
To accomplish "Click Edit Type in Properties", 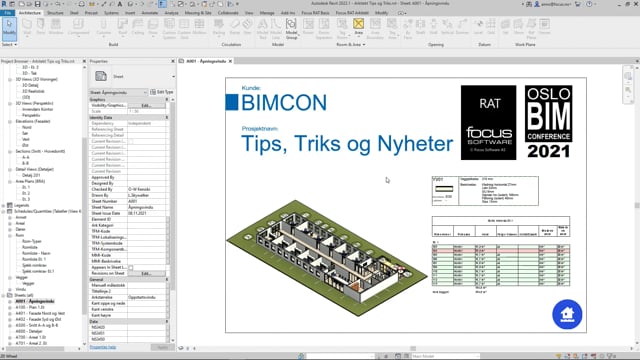I will click(x=162, y=92).
